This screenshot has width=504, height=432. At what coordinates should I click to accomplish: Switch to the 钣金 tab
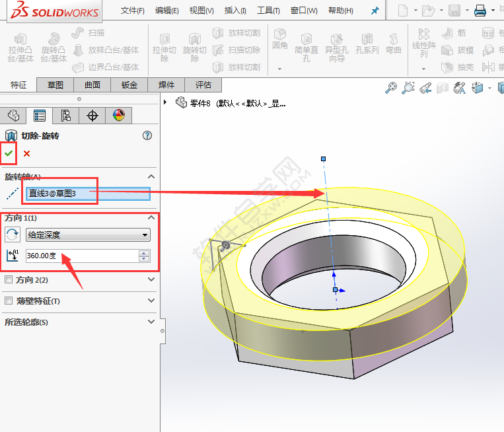tap(129, 85)
